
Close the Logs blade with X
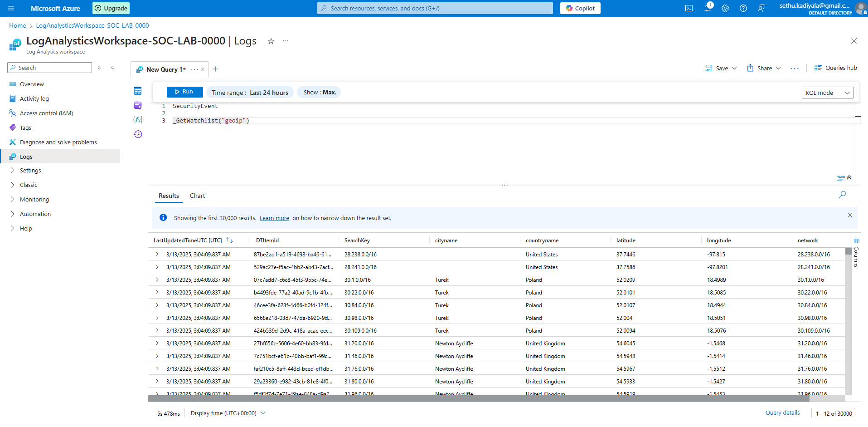click(854, 41)
